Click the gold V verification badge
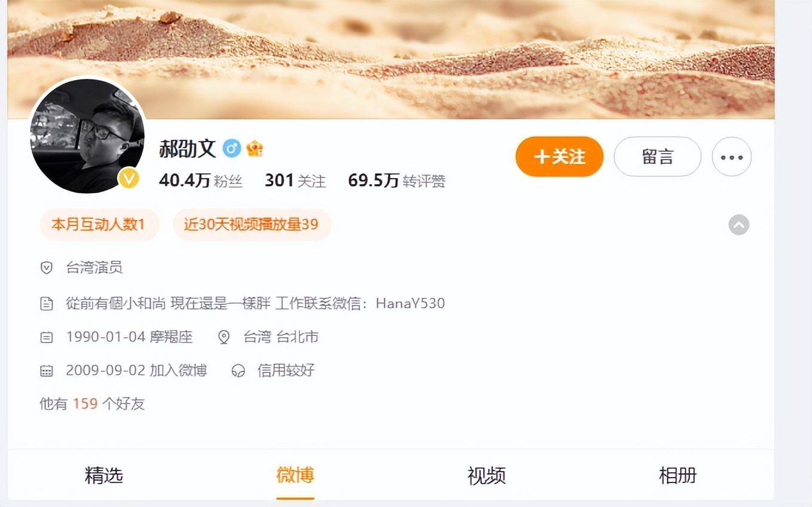 (x=129, y=178)
